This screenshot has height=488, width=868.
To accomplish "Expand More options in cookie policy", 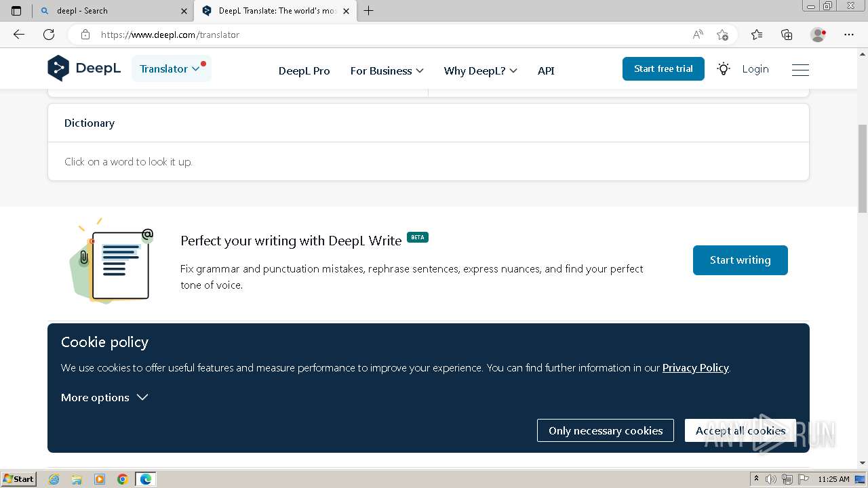I will (104, 397).
